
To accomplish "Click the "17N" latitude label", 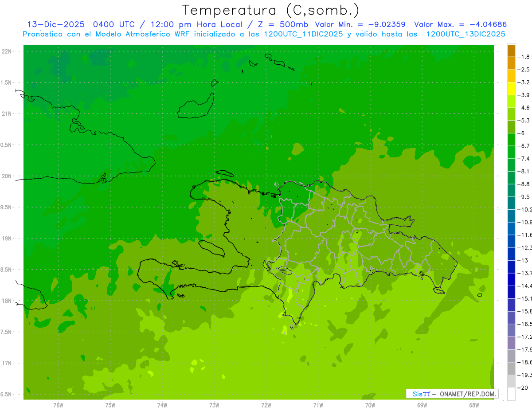I will (x=7, y=363).
